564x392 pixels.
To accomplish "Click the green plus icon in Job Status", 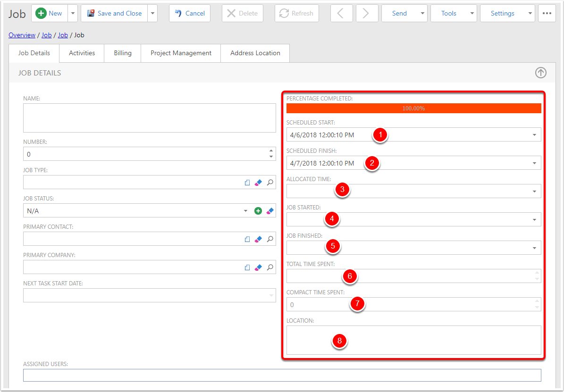I will pos(258,211).
